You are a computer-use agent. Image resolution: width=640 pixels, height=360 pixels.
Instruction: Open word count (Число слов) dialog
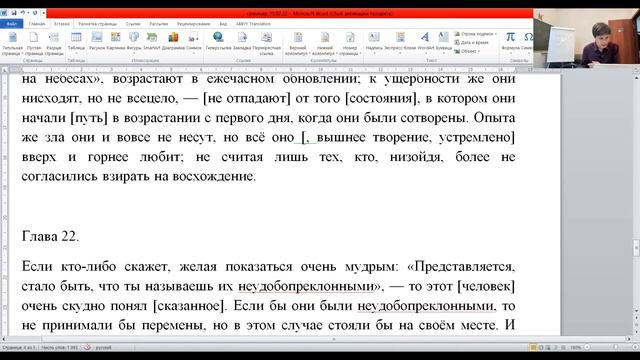coord(60,348)
